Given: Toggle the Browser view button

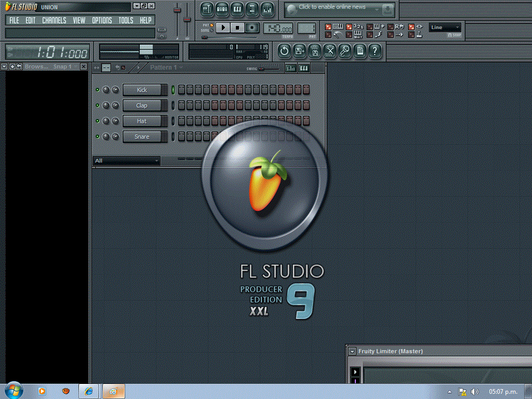Looking at the screenshot, I should point(252,9).
